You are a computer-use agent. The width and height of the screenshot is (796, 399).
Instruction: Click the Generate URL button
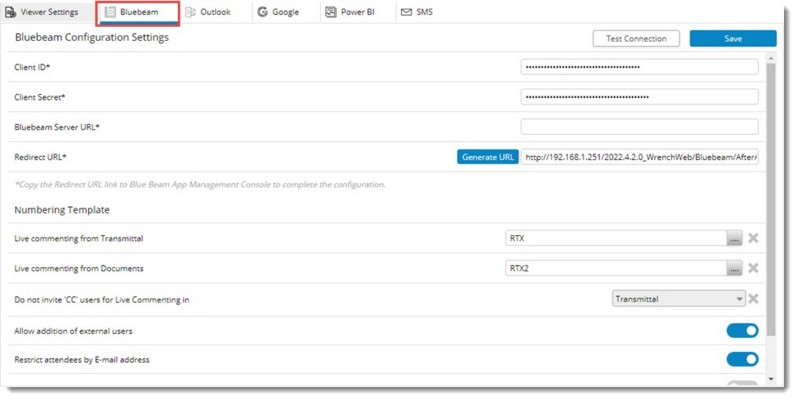pos(488,157)
